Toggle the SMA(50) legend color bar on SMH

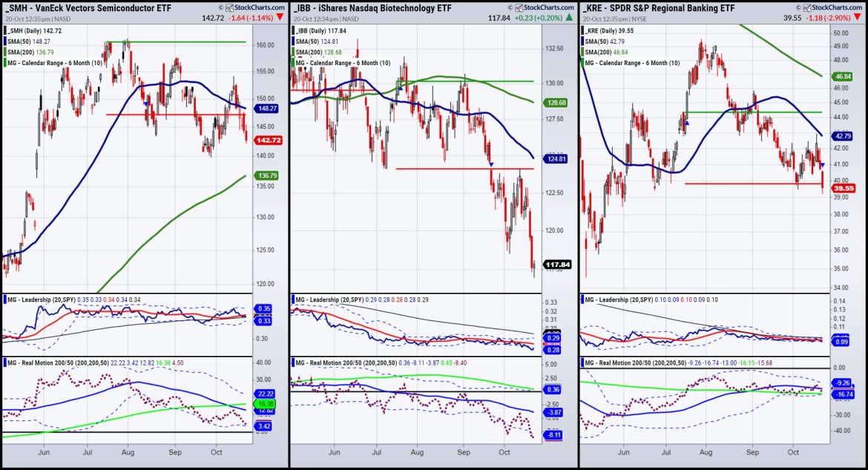4,42
